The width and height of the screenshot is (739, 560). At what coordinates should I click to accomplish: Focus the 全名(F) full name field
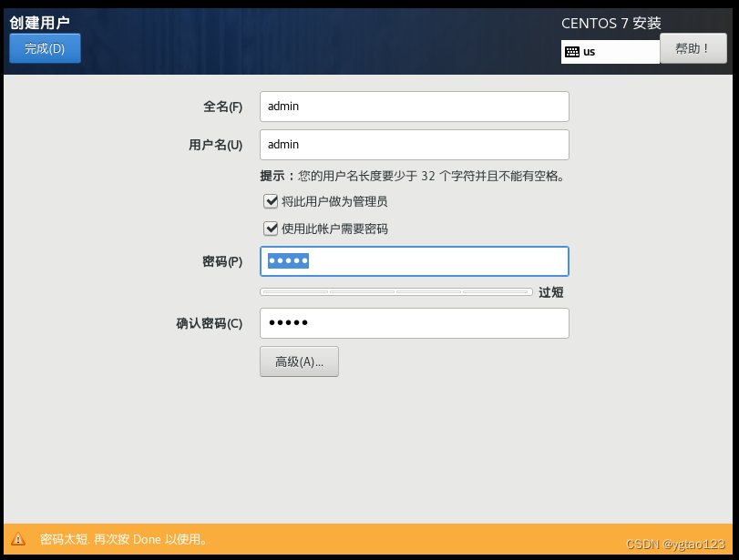tap(415, 107)
